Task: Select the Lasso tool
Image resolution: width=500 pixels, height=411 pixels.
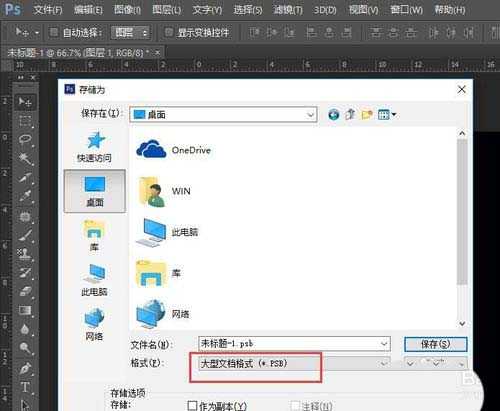Action: (x=25, y=139)
